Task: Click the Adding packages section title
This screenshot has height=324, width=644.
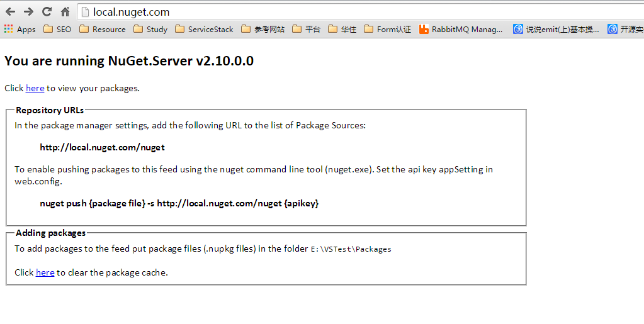Action: click(51, 233)
